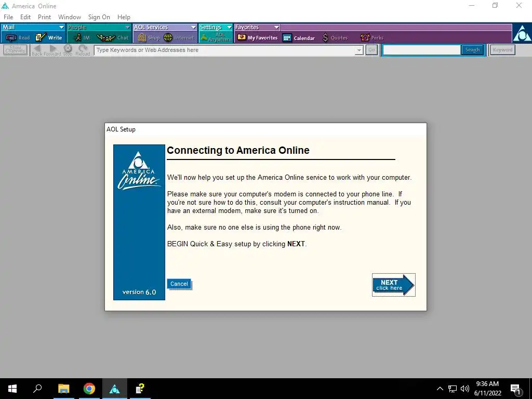
Task: Open the volume speaker tray icon
Action: [x=465, y=389]
